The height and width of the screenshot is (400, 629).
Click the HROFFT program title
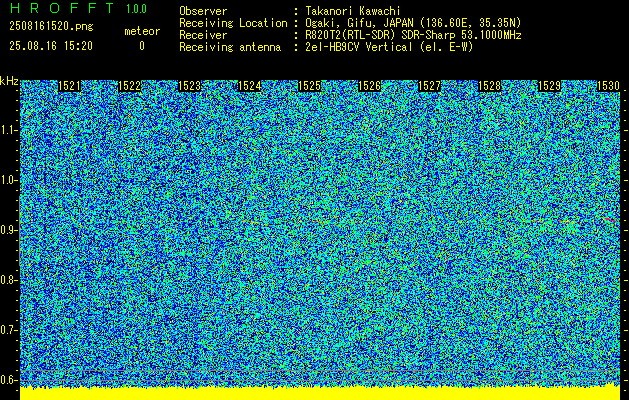coord(62,8)
